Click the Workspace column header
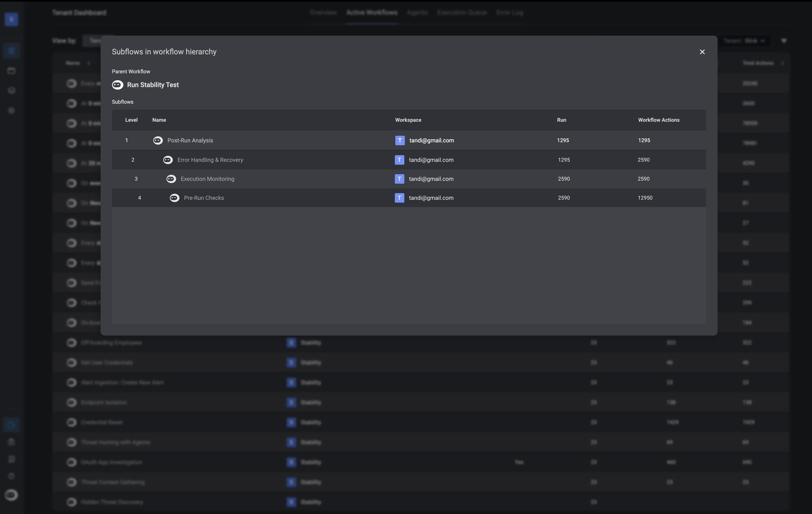Image resolution: width=812 pixels, height=514 pixels. (408, 120)
